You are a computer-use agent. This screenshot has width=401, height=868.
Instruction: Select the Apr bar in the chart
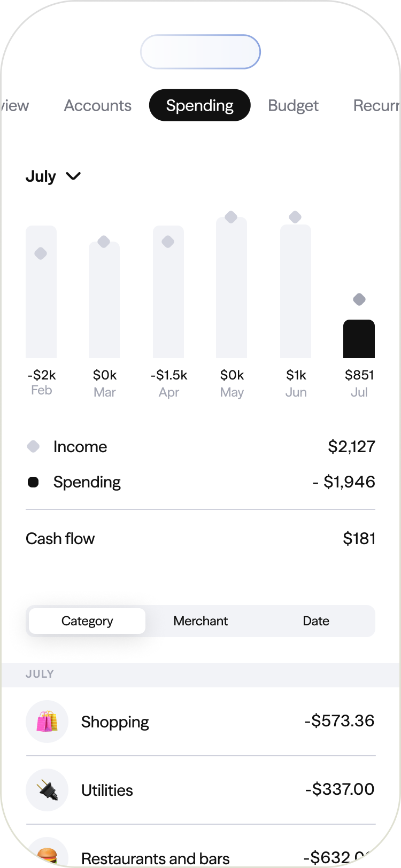point(168,299)
